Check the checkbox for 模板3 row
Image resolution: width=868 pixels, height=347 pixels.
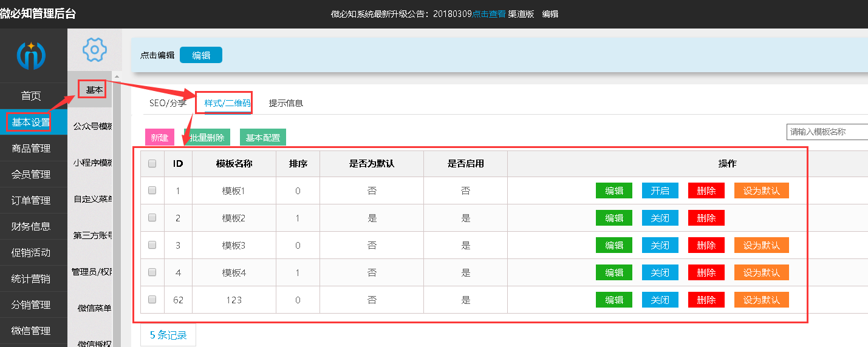(152, 245)
